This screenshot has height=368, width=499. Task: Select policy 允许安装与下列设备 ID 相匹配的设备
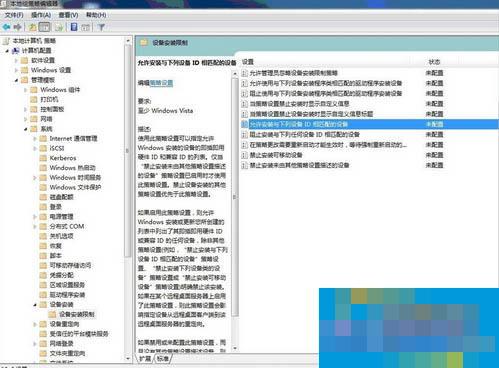coord(369,124)
